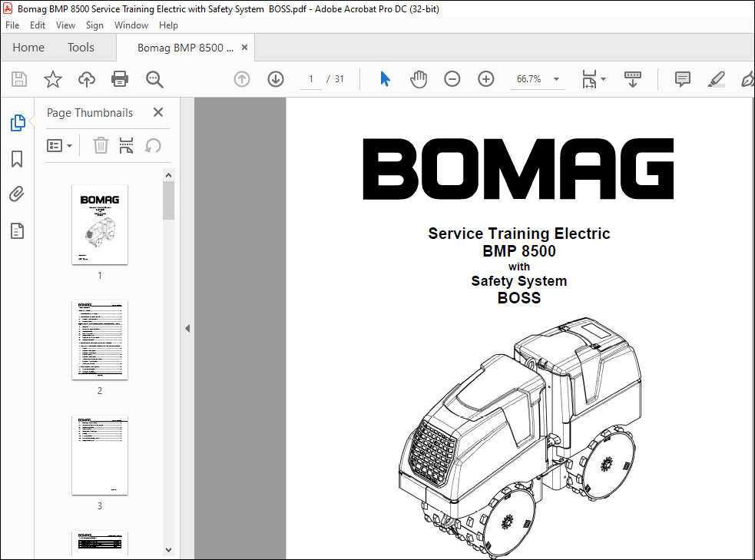Image resolution: width=755 pixels, height=560 pixels.
Task: Go to next page arrow
Action: click(x=276, y=79)
